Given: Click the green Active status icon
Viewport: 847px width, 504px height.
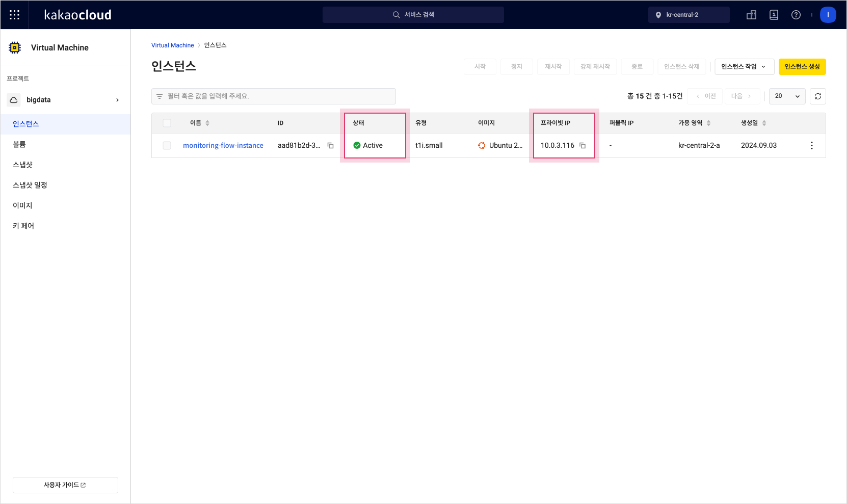Looking at the screenshot, I should [x=357, y=145].
